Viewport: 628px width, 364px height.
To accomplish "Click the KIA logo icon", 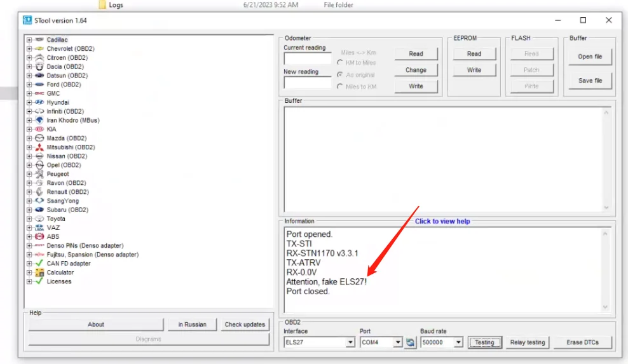I will [39, 129].
